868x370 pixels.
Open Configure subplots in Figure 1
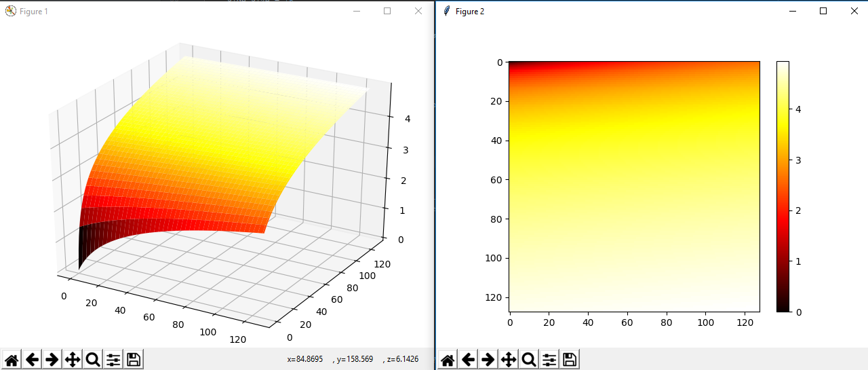click(113, 360)
